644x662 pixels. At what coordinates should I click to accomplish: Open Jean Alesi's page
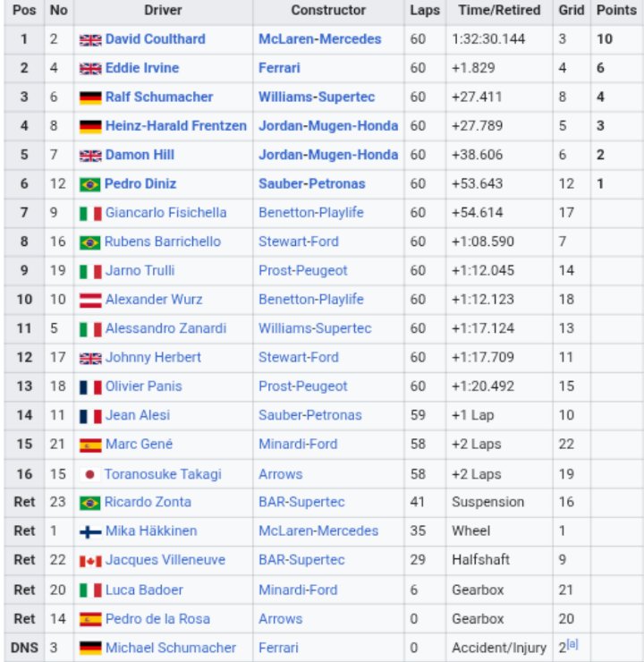pos(138,415)
